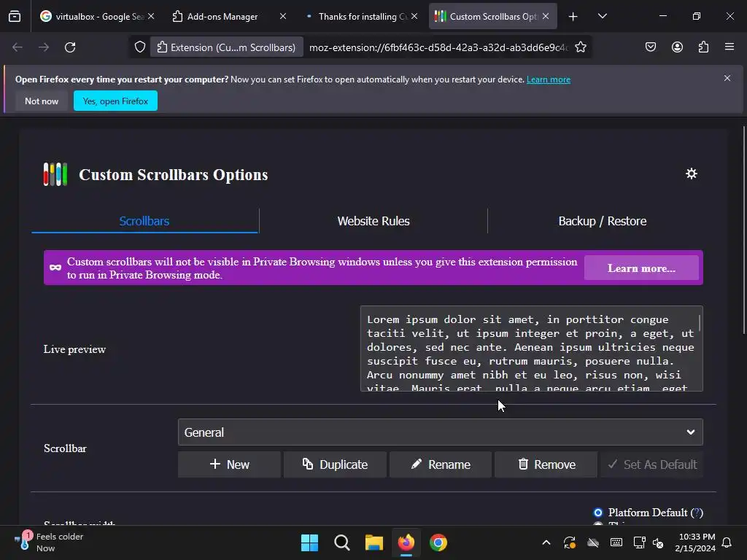747x560 pixels.
Task: Click the live preview textarea scrollbar
Action: (700, 323)
